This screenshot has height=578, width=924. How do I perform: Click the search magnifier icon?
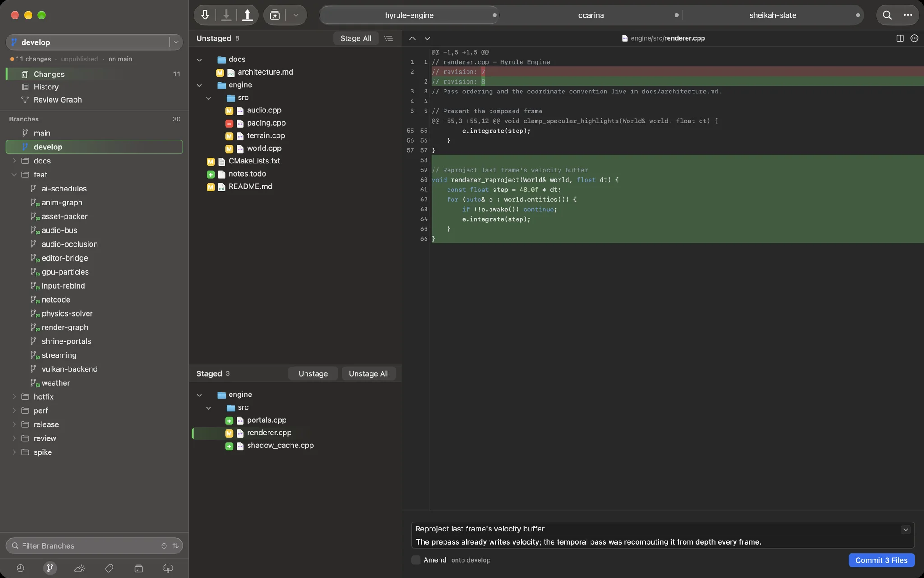[887, 15]
